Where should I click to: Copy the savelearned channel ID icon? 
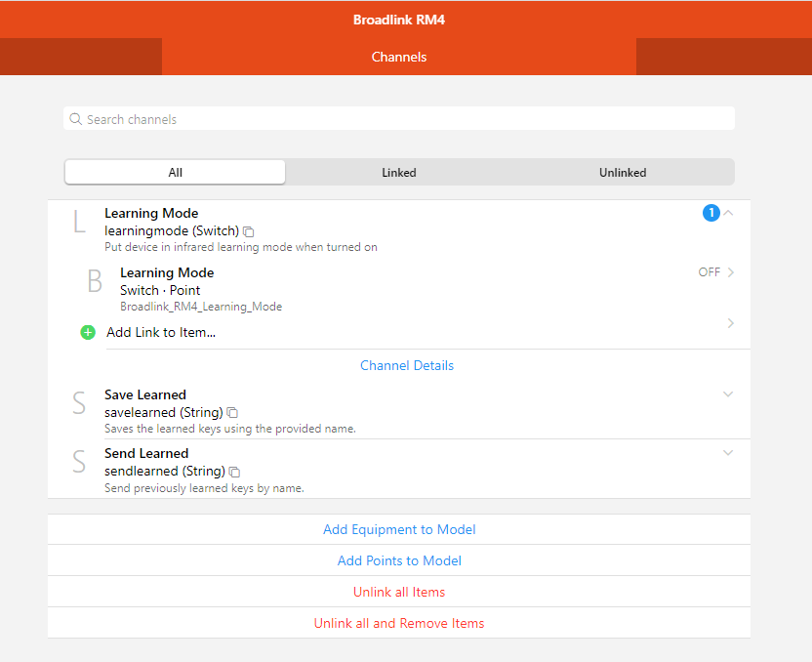(232, 413)
